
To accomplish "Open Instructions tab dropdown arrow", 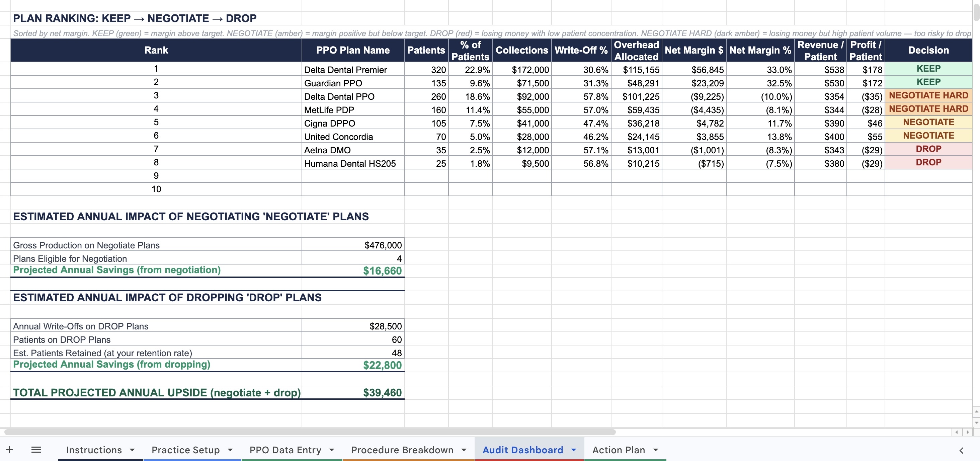I will click(132, 450).
